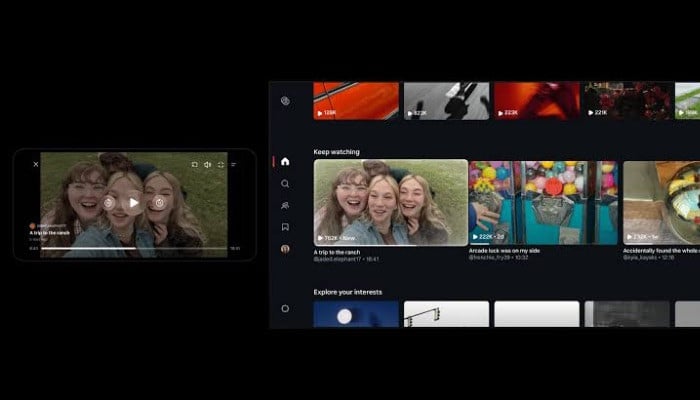
Task: Click the 'Explore your interests' heading
Action: click(348, 292)
